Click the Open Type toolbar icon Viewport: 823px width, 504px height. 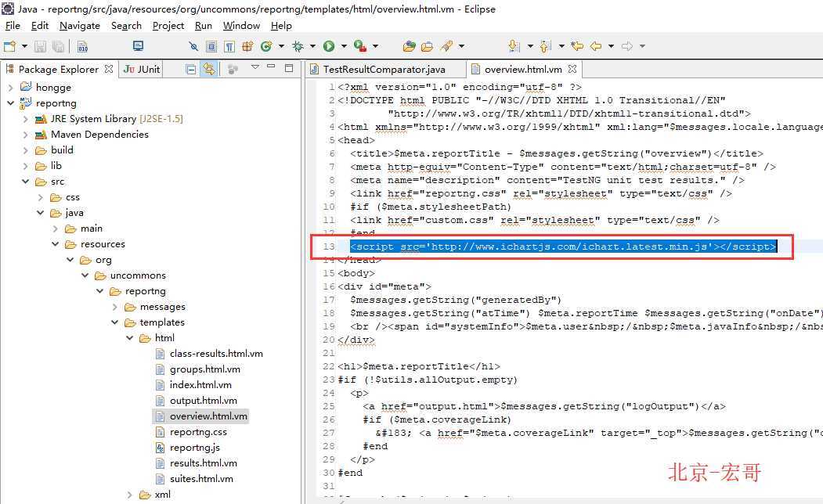(409, 47)
